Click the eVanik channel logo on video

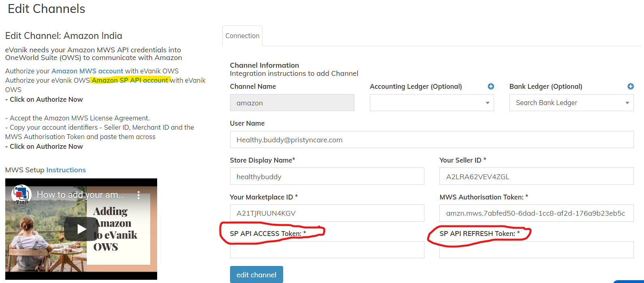click(21, 194)
